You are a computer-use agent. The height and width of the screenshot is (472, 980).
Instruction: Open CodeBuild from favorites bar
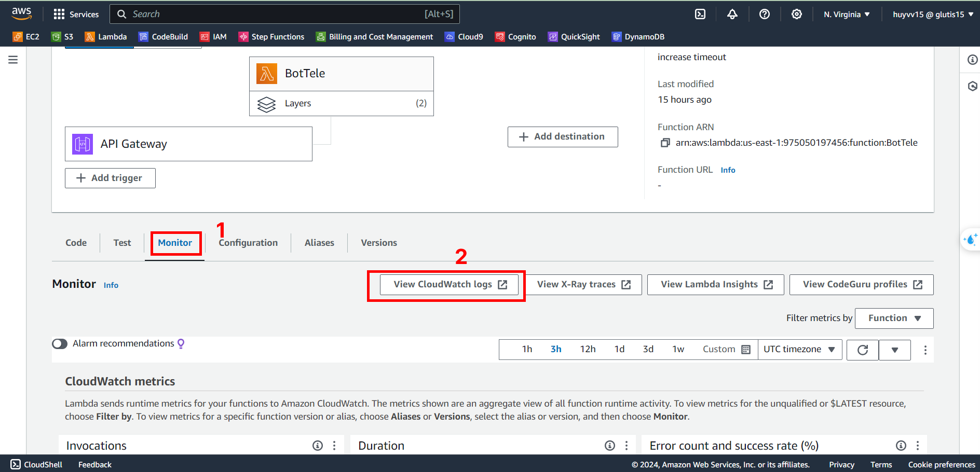click(x=163, y=37)
